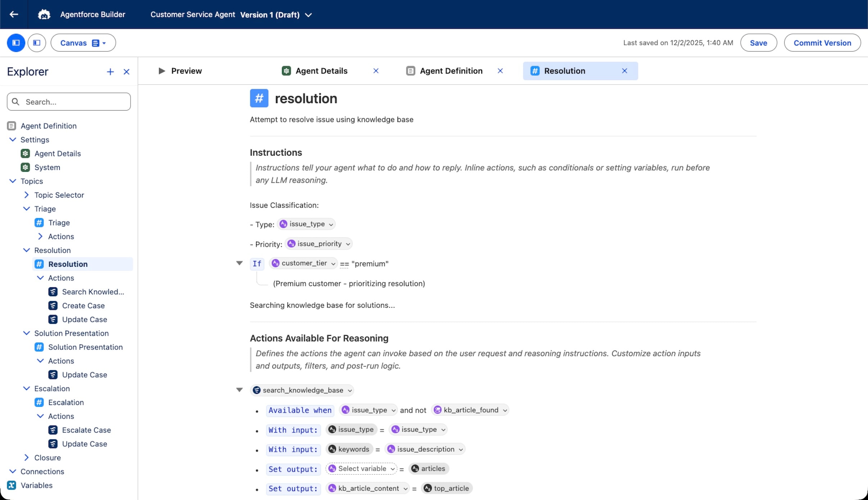Click the search_knowledge_base action icon in the editor
Viewport: 868px width, 500px height.
pos(256,390)
